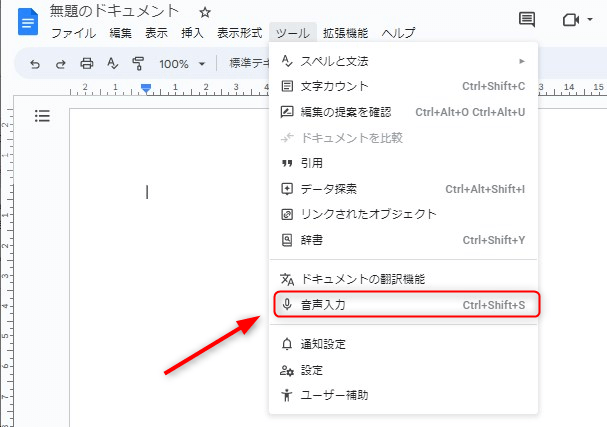Click the quotation marks citation icon

[x=287, y=163]
